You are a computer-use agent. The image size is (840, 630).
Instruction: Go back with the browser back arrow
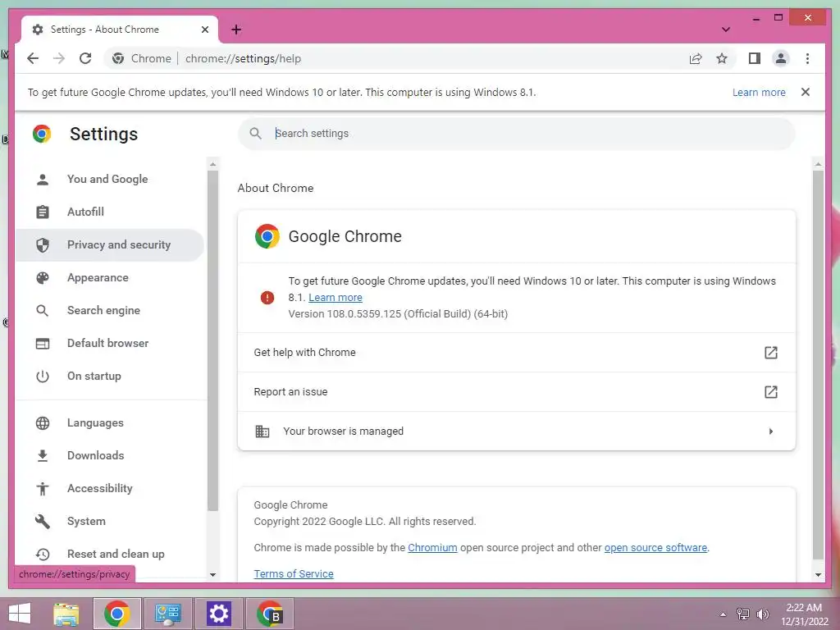33,58
